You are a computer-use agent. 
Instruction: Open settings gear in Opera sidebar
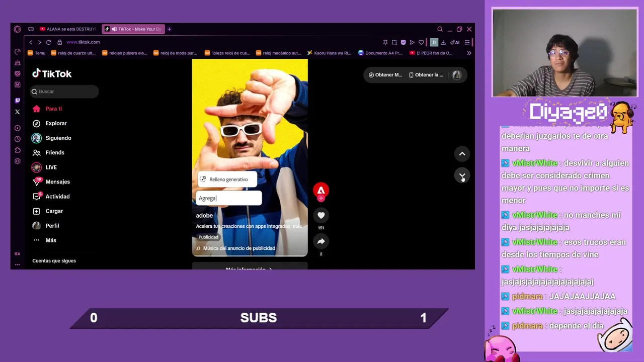[x=18, y=161]
